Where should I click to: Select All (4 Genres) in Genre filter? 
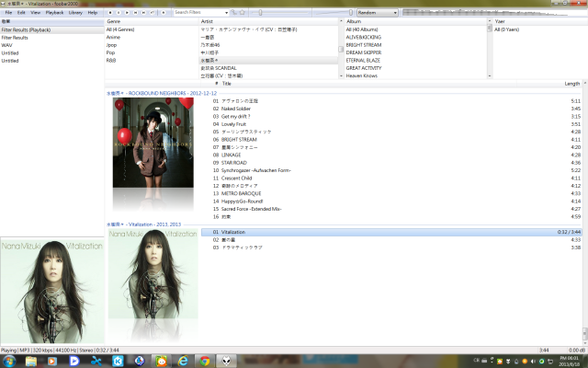click(151, 29)
